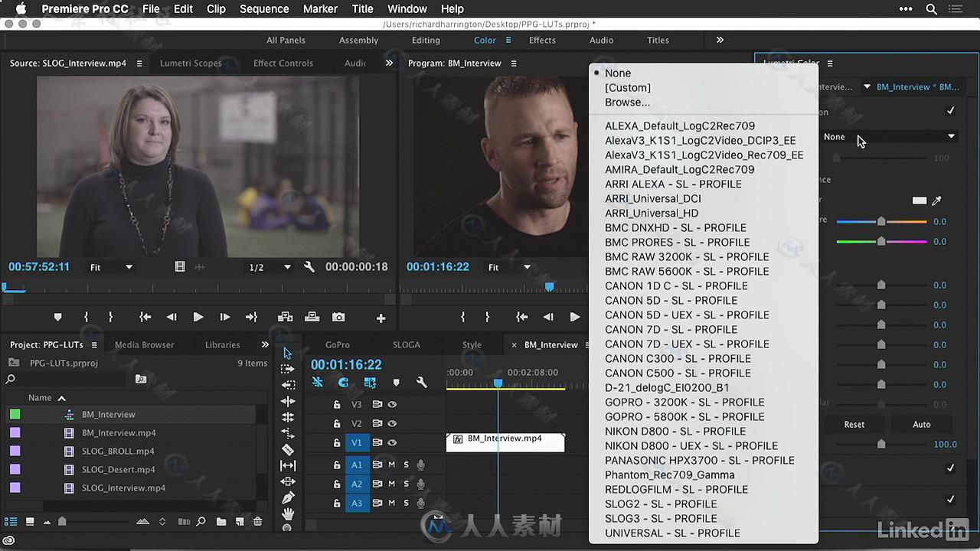This screenshot has width=980, height=551.
Task: Play Source monitor clip
Action: point(198,317)
